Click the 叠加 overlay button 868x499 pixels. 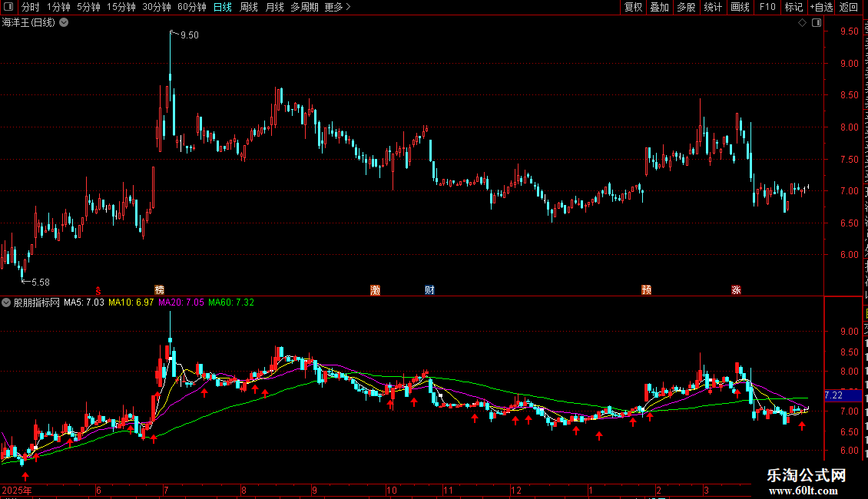[x=659, y=7]
